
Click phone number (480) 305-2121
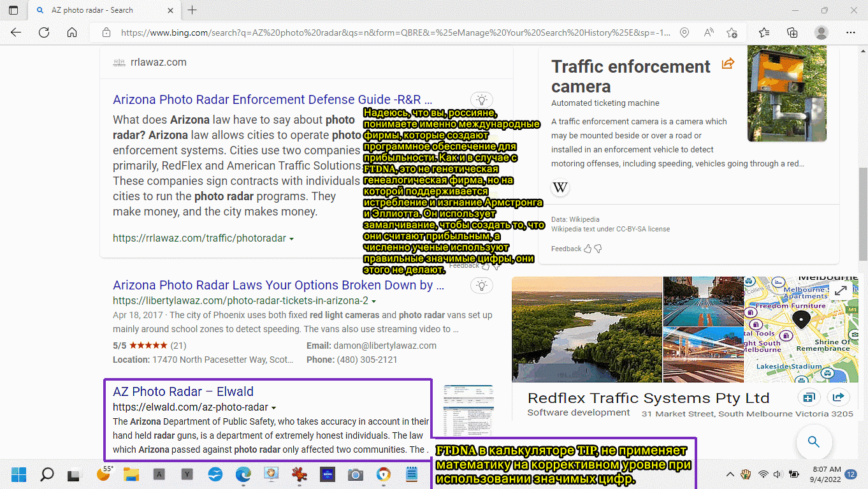368,360
